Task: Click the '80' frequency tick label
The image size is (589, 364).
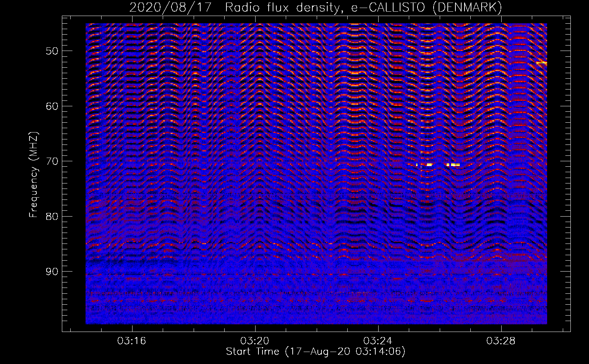Action: 52,217
